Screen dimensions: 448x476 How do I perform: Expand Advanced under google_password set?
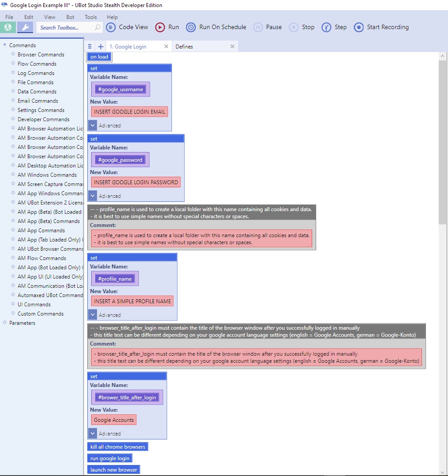pos(93,196)
